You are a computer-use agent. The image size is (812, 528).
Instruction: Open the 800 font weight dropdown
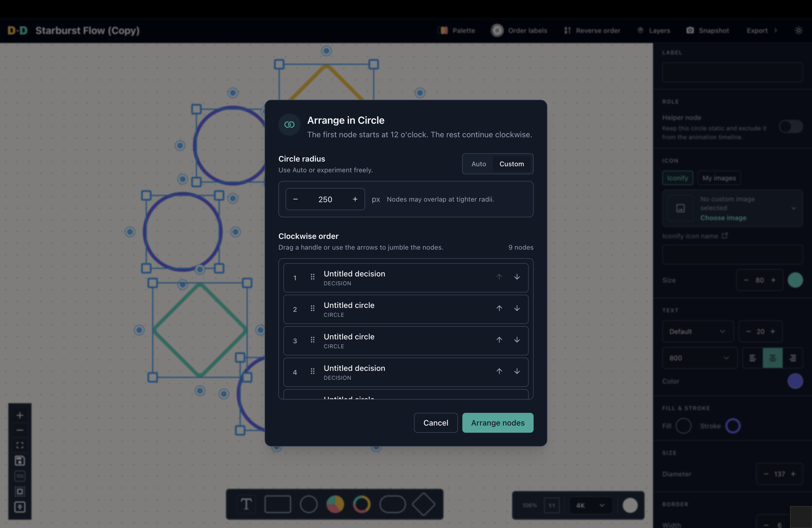pos(699,358)
